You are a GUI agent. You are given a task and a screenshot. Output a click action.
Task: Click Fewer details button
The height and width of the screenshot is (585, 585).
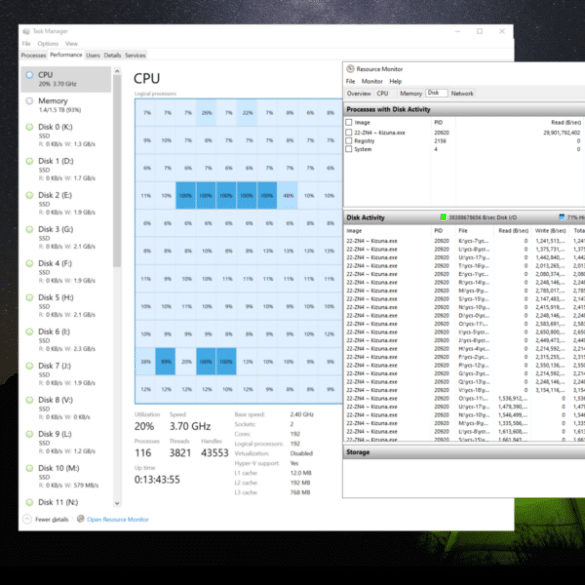point(51,519)
